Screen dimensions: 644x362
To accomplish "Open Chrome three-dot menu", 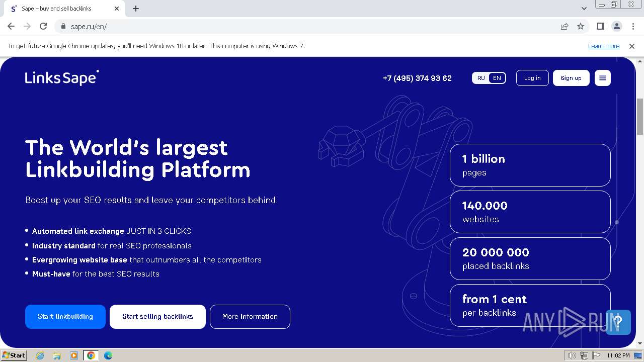I will click(x=633, y=26).
